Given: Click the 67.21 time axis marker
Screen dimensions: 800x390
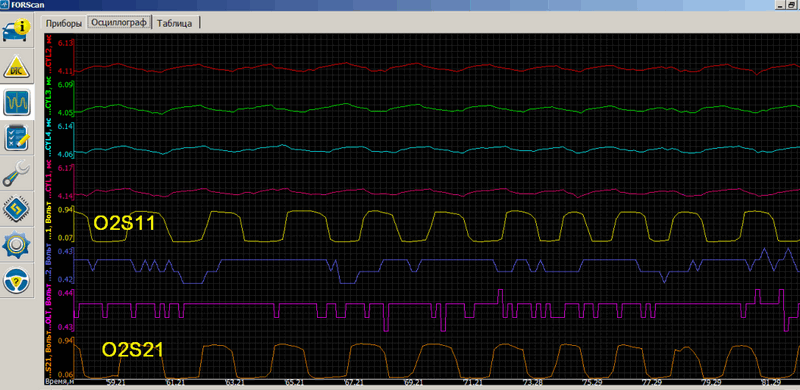Looking at the screenshot, I should coord(354,382).
